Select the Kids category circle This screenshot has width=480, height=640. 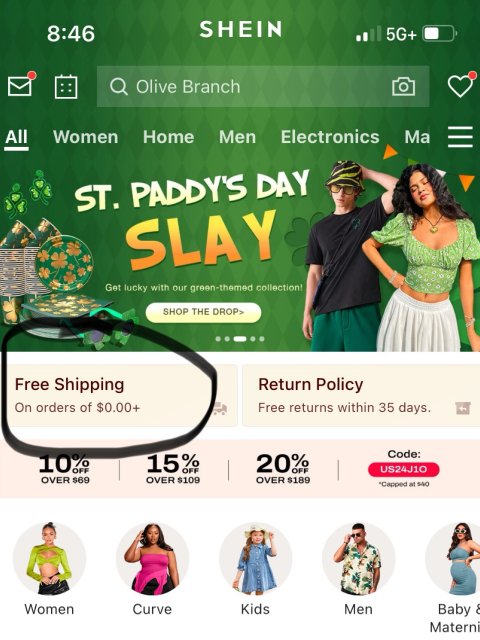coord(256,558)
